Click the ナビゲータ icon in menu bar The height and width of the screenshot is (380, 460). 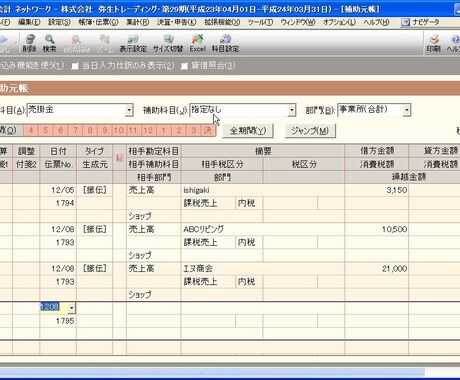pyautogui.click(x=405, y=22)
